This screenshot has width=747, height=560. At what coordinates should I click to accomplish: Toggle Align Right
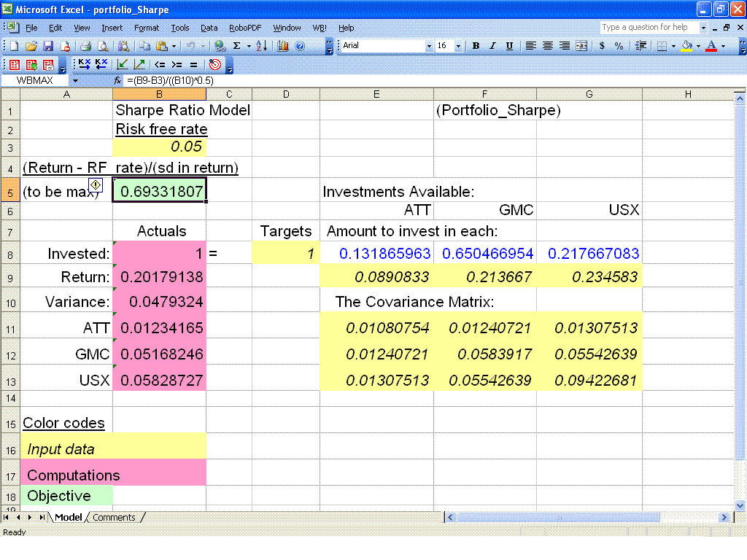tap(565, 46)
